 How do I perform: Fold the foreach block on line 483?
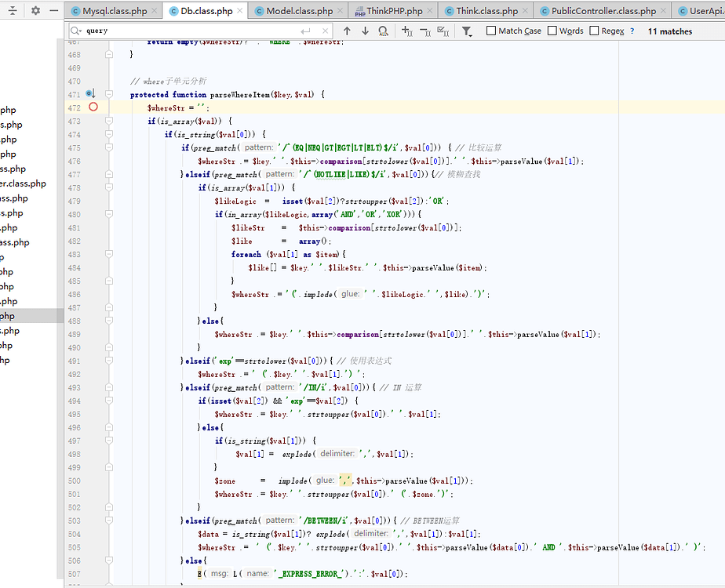pyautogui.click(x=109, y=254)
